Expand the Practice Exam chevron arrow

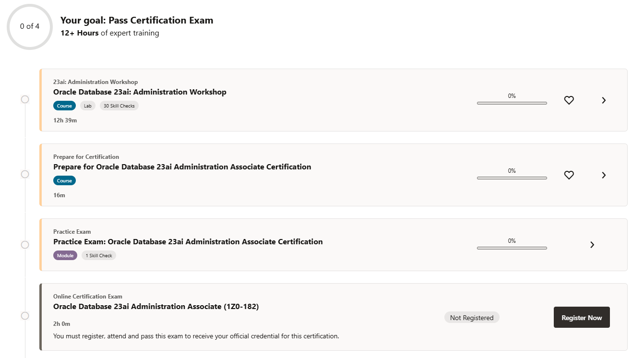592,245
